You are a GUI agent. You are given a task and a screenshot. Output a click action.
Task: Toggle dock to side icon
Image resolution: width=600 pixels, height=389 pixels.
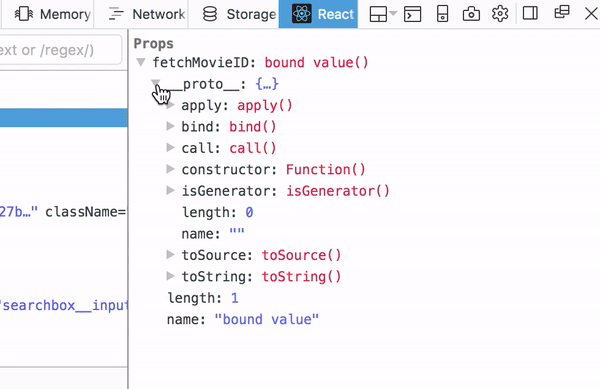530,13
